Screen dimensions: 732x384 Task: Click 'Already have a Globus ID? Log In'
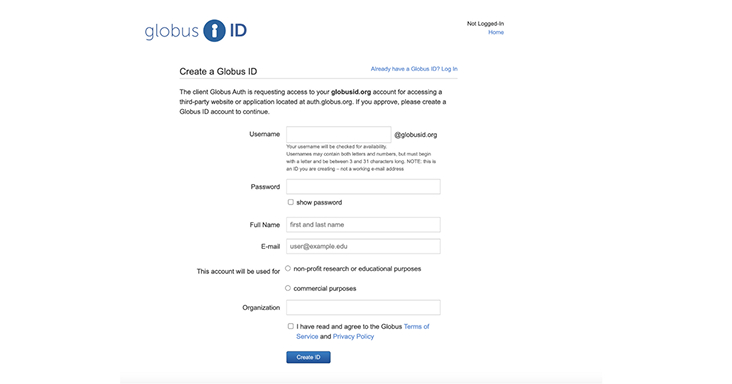414,69
